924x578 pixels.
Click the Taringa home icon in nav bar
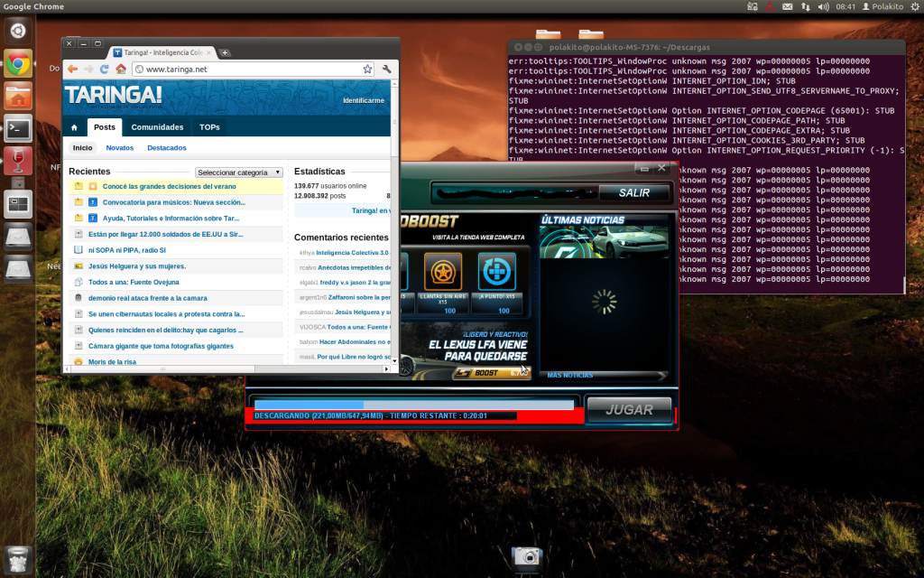[74, 127]
